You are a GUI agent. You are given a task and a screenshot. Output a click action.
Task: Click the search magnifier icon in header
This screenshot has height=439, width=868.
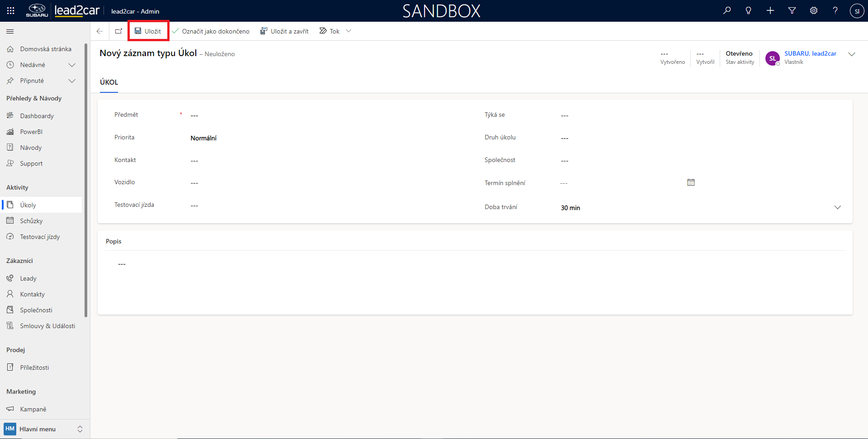click(727, 11)
